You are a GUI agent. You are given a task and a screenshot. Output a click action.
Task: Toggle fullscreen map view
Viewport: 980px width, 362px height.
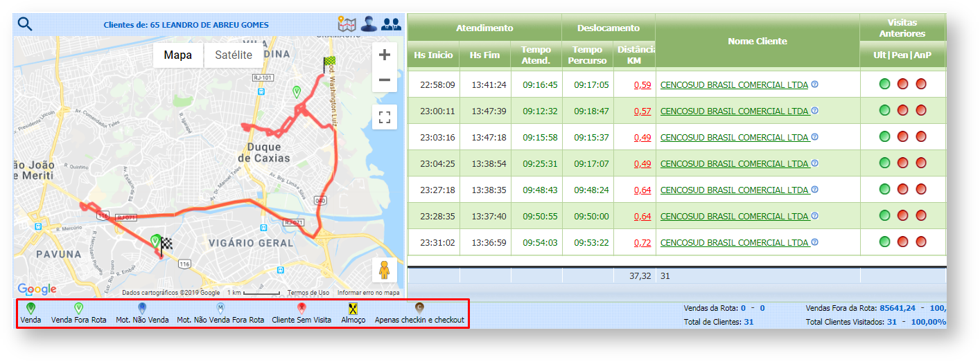[385, 117]
